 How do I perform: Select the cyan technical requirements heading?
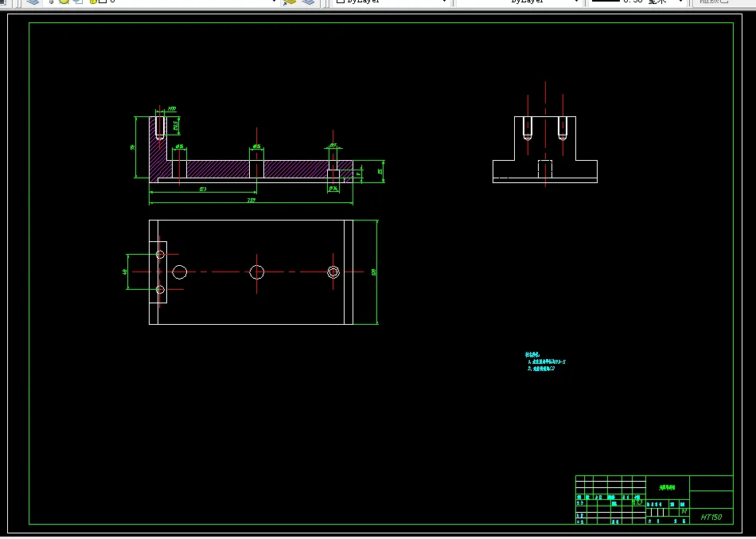coord(532,354)
